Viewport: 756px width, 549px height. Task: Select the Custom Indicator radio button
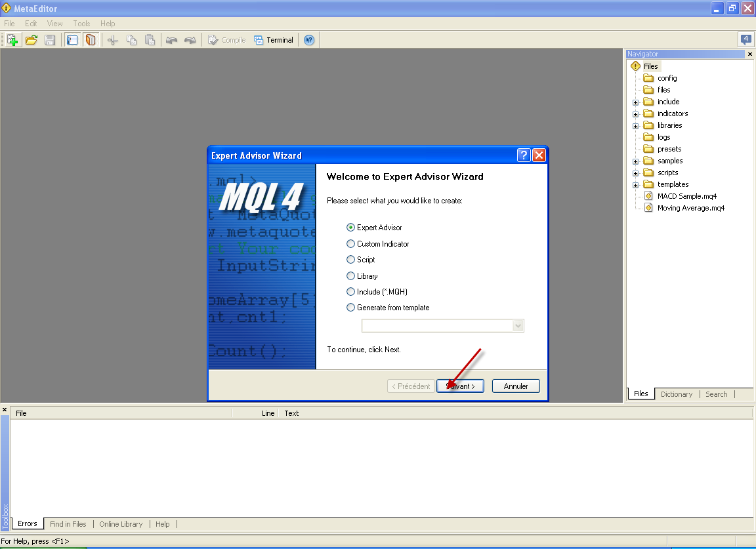pyautogui.click(x=350, y=244)
